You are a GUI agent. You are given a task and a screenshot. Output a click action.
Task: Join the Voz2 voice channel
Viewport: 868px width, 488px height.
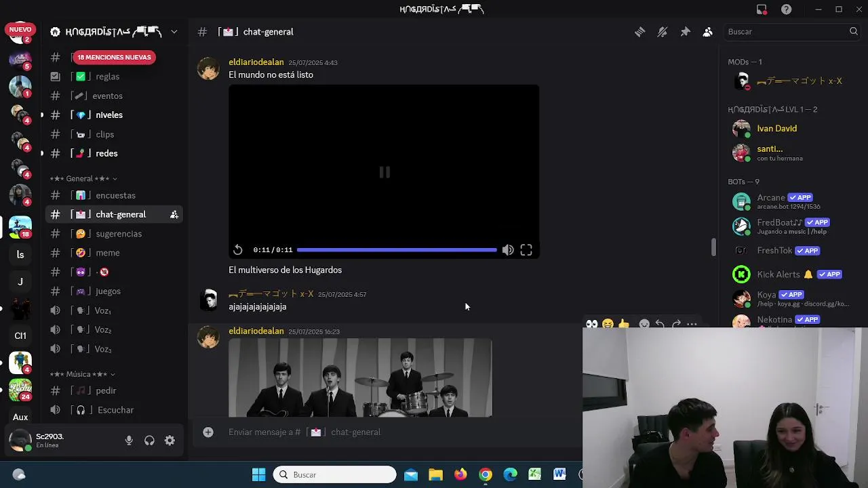114,329
